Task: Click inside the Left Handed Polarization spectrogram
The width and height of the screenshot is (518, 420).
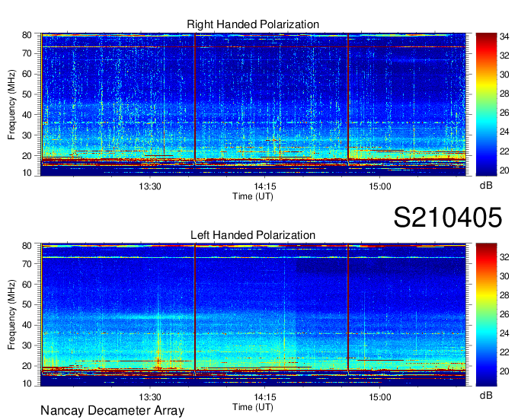Action: (x=254, y=315)
